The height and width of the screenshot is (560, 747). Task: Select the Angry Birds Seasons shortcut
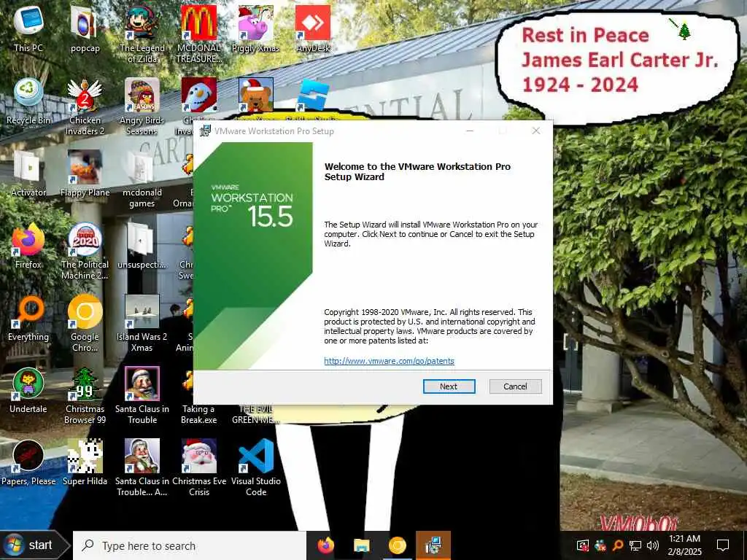pos(142,106)
